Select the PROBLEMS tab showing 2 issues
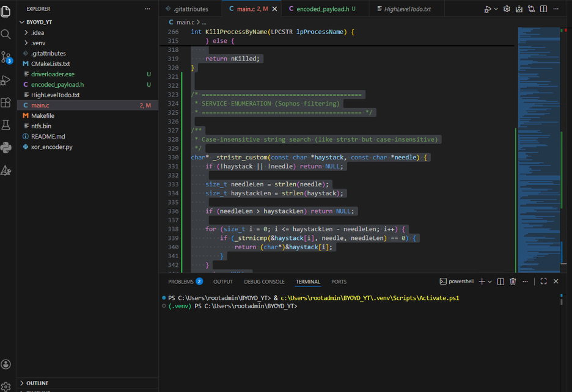Screen dimensions: 572x392 (185, 281)
